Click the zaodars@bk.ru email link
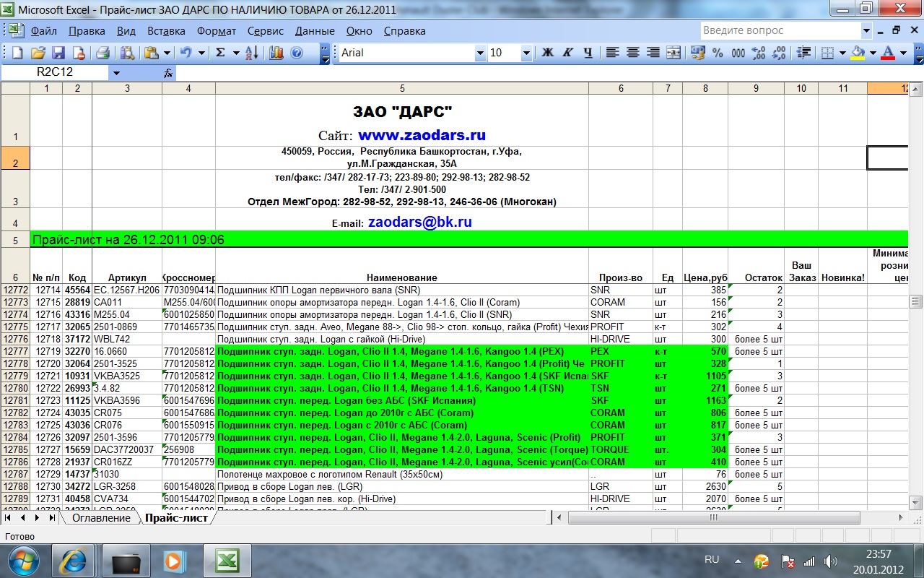The image size is (924, 578). [x=419, y=222]
